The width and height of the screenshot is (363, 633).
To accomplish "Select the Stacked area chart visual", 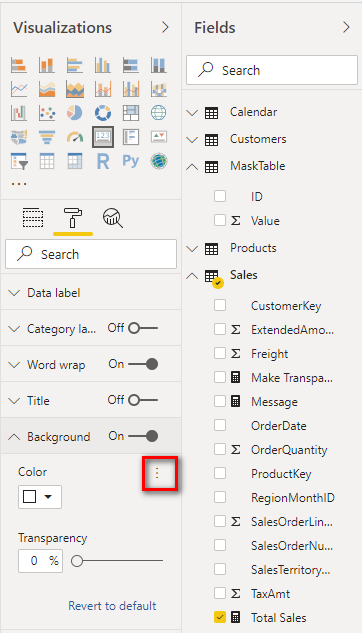I will pyautogui.click(x=75, y=89).
